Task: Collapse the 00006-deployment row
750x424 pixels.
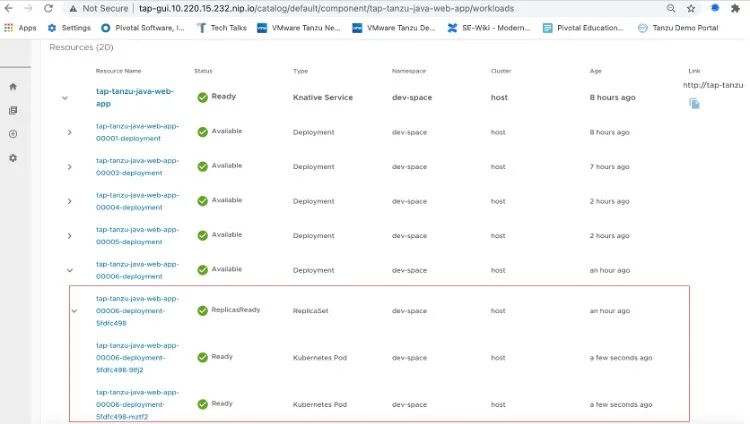Action: click(69, 270)
